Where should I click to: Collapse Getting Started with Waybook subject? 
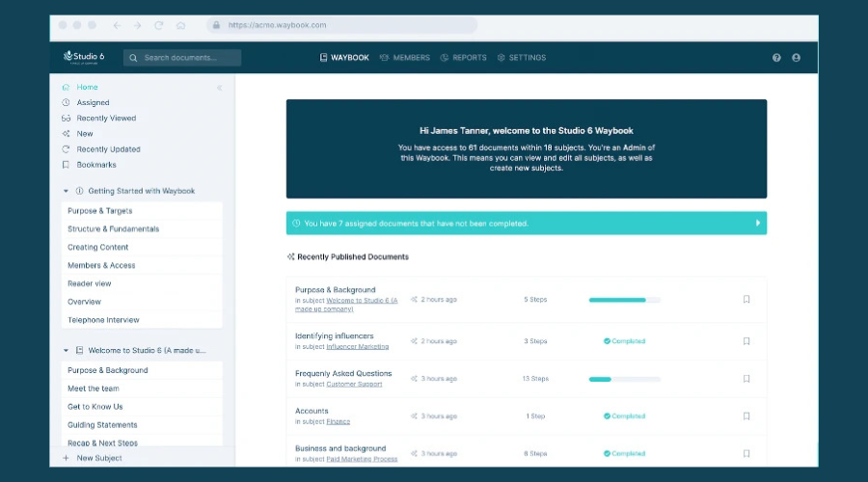66,191
